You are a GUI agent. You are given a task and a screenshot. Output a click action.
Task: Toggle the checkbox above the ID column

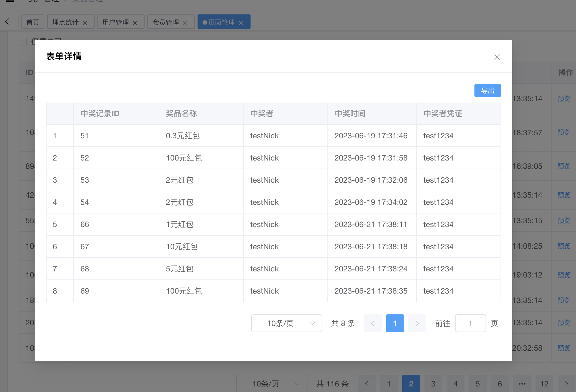point(23,42)
